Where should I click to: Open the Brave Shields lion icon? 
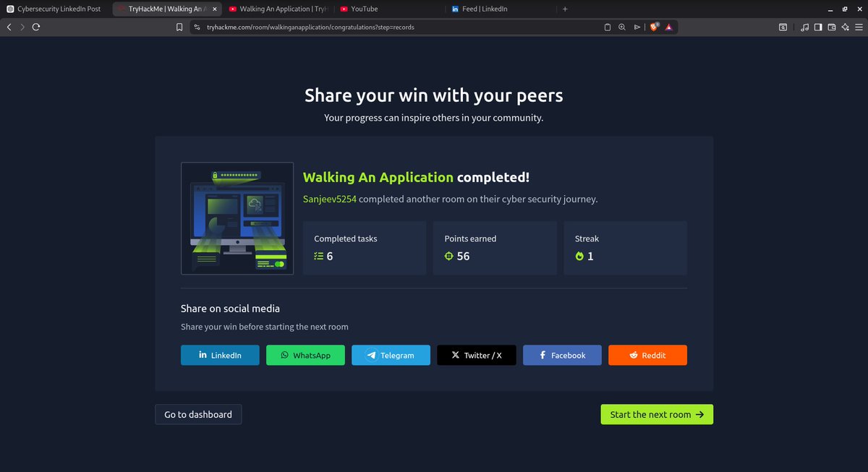(654, 27)
